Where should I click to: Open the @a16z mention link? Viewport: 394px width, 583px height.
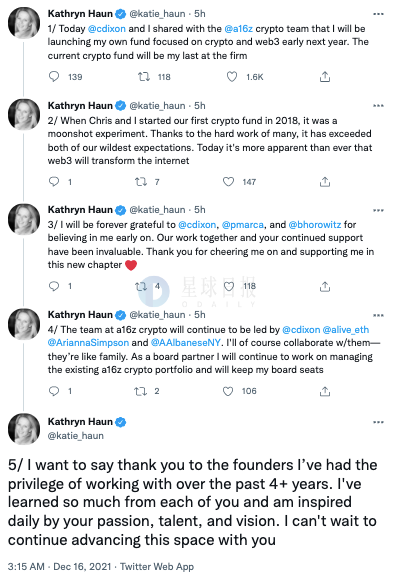pyautogui.click(x=239, y=29)
